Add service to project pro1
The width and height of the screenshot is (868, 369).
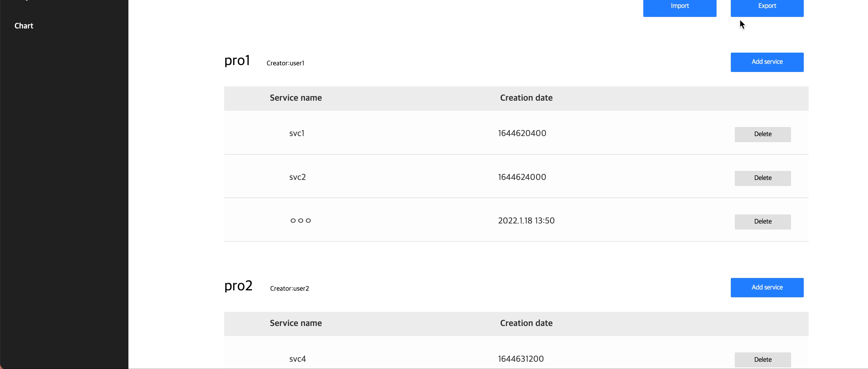(767, 62)
